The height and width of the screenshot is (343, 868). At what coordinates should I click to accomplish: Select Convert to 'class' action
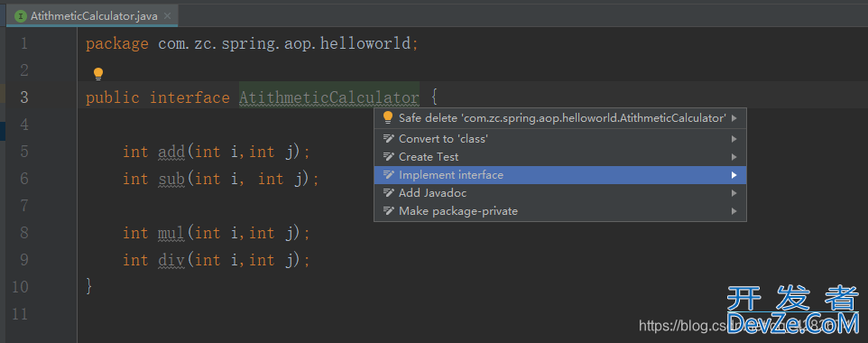[x=560, y=138]
